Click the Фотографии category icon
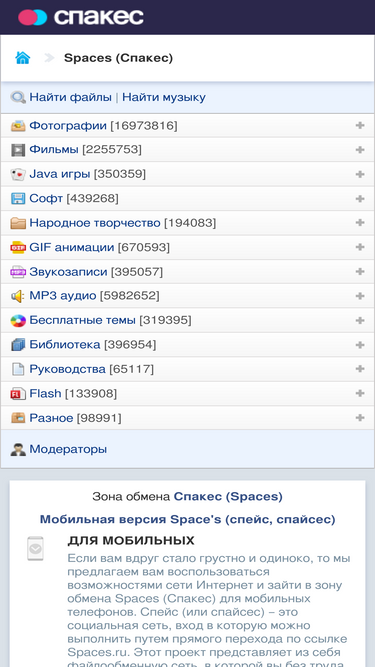 (18, 126)
